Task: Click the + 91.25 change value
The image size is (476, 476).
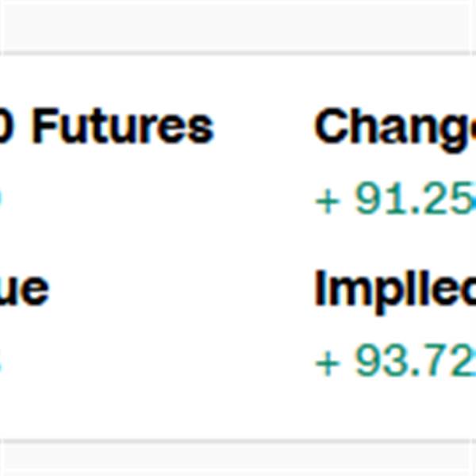Action: click(394, 198)
